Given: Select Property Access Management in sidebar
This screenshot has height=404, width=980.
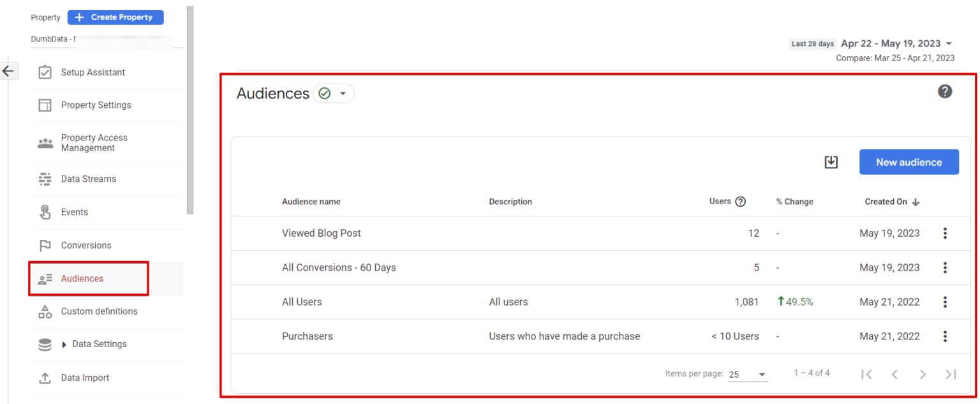Looking at the screenshot, I should point(45,142).
